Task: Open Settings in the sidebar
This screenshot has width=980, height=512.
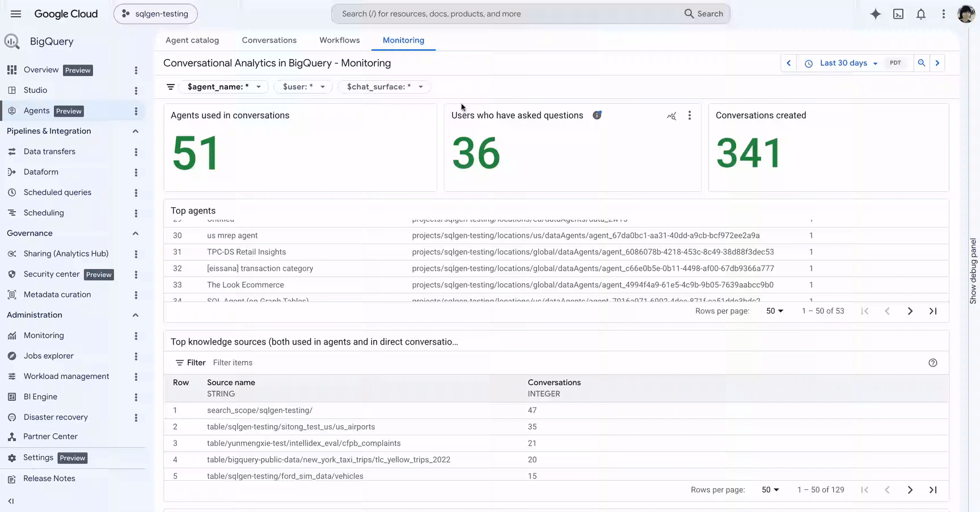Action: click(x=38, y=458)
